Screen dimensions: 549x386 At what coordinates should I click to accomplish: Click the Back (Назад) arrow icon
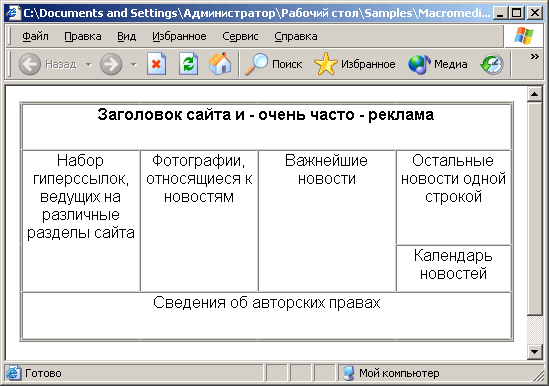pos(30,64)
